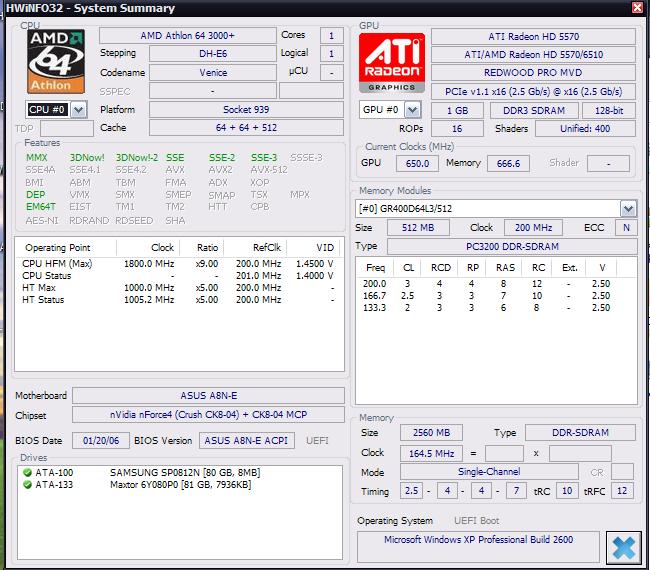Click the GPU memory clock value 666.6
The height and width of the screenshot is (570, 650).
(x=508, y=163)
